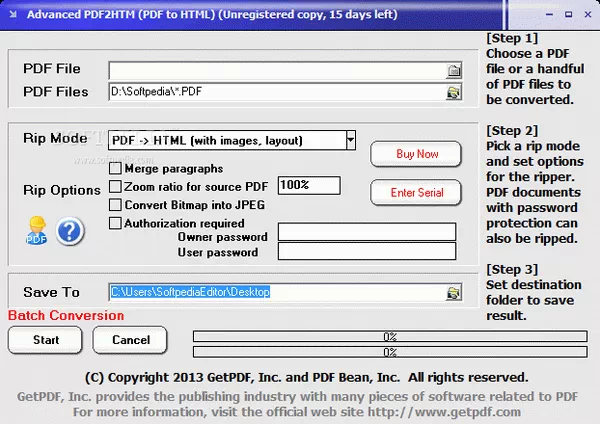Click the [Step 2] heading
This screenshot has height=424, width=600.
[512, 131]
